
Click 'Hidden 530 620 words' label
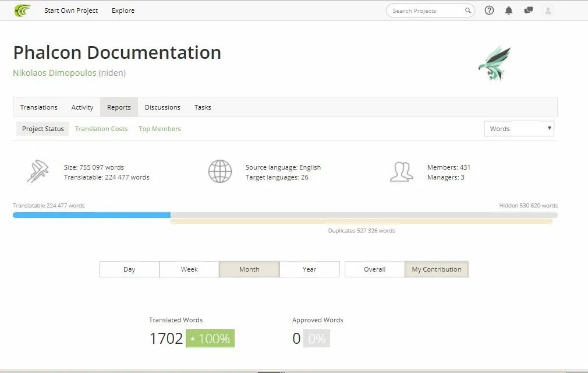(x=528, y=206)
